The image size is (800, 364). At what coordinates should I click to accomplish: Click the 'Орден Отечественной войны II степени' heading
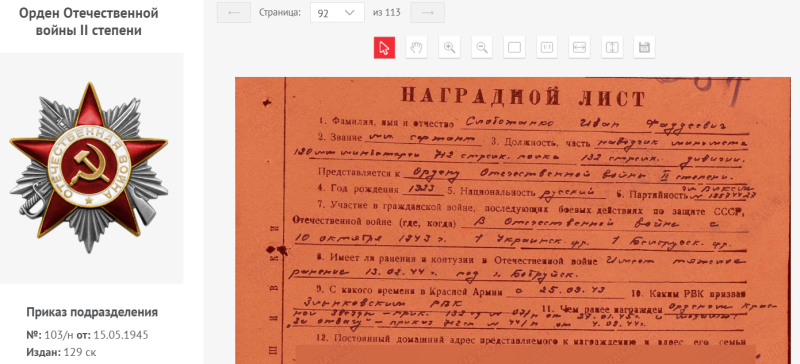click(89, 22)
